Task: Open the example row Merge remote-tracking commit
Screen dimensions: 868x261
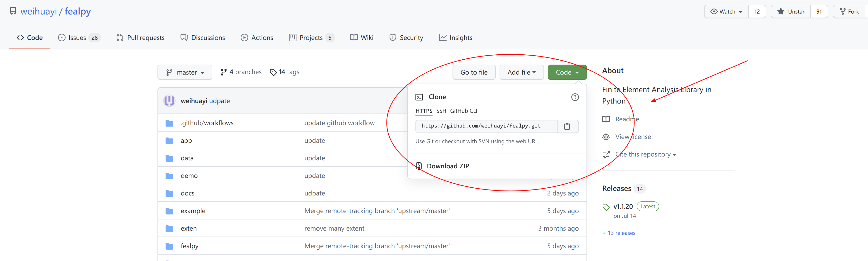Action: tap(377, 210)
